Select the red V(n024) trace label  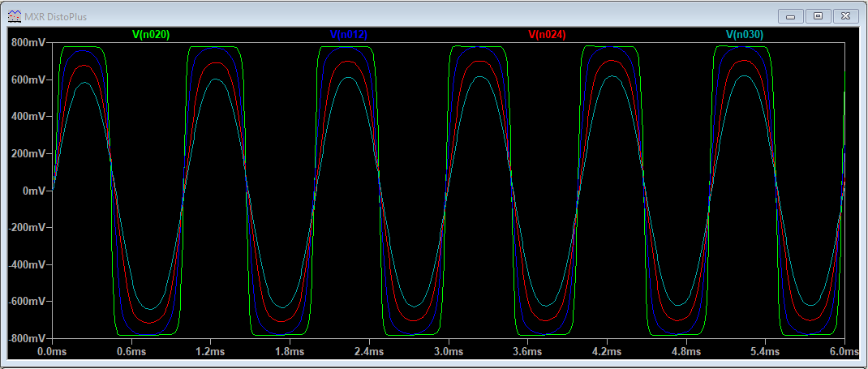pos(547,34)
